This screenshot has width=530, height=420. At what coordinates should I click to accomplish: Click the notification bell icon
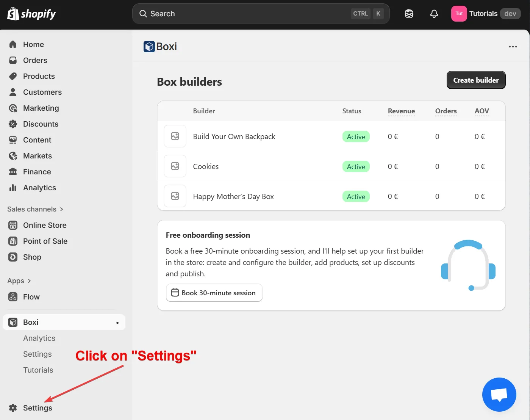pyautogui.click(x=433, y=14)
